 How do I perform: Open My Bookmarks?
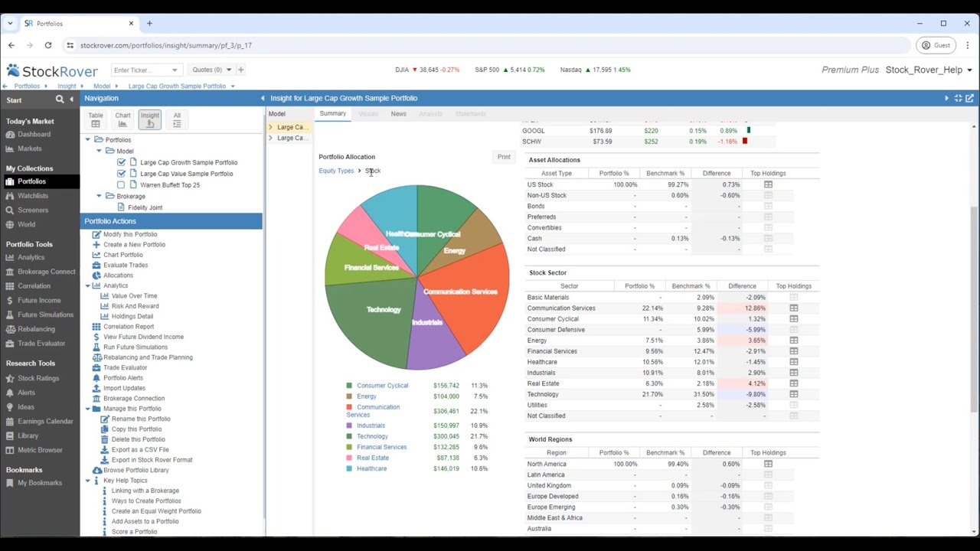pos(39,483)
